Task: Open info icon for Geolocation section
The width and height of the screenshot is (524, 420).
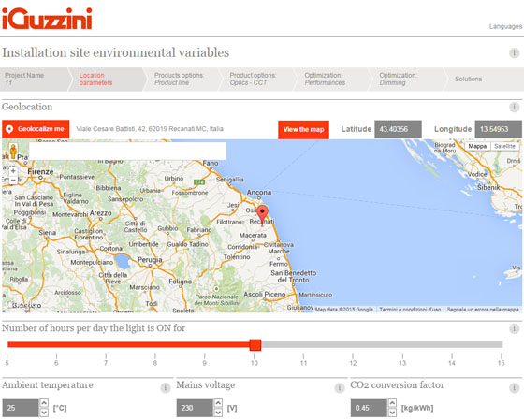Action: pyautogui.click(x=514, y=107)
